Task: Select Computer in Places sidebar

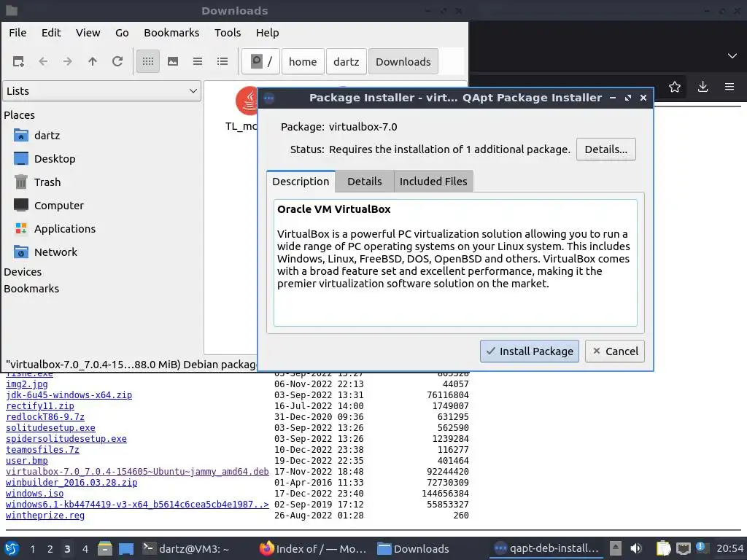Action: pyautogui.click(x=58, y=206)
